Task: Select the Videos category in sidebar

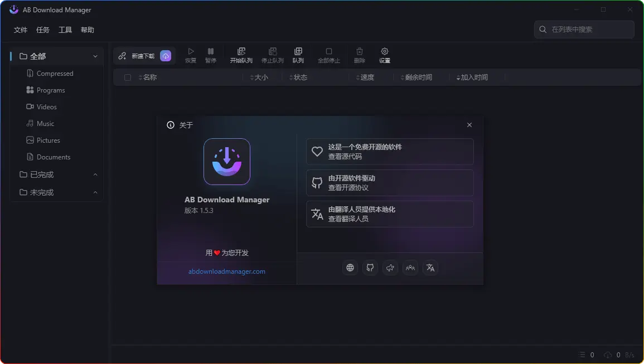Action: pos(46,107)
